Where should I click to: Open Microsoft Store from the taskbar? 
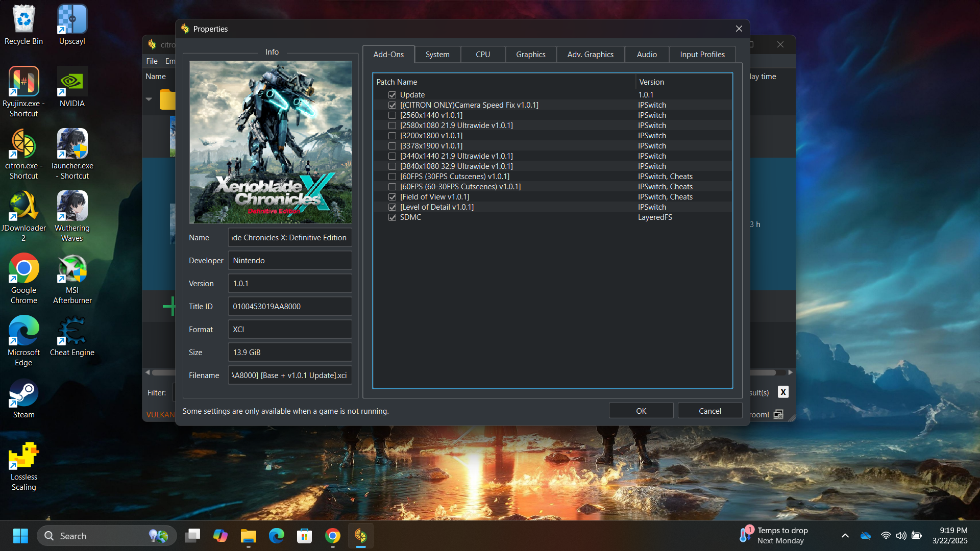pos(305,536)
